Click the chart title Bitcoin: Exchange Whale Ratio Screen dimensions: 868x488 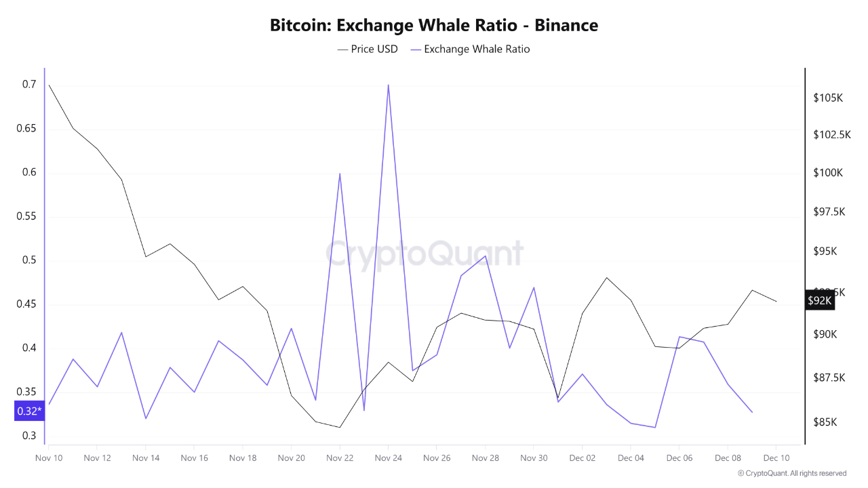[x=434, y=26]
